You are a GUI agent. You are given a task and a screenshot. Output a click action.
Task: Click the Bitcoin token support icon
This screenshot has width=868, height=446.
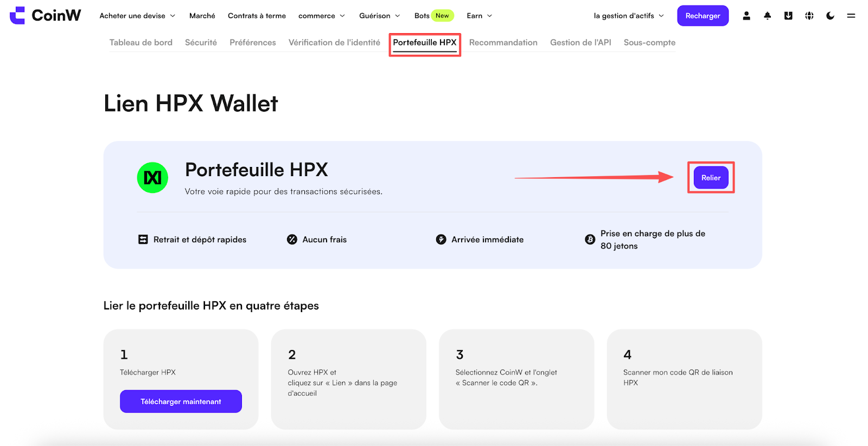point(590,240)
